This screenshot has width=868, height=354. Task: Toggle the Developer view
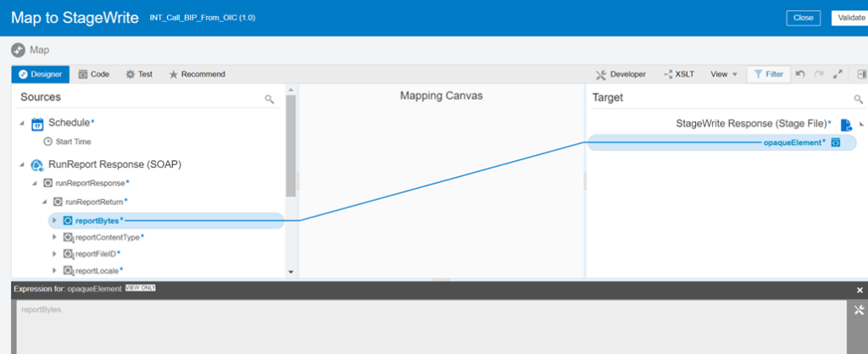(x=620, y=75)
